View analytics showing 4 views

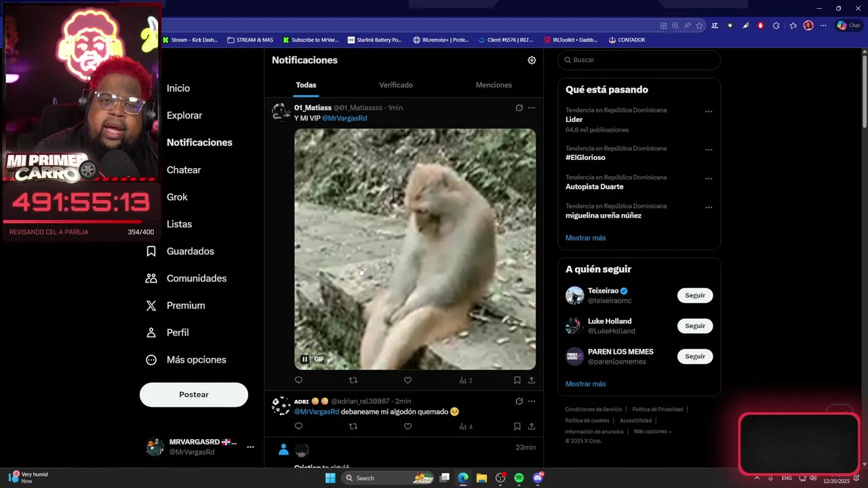[465, 426]
